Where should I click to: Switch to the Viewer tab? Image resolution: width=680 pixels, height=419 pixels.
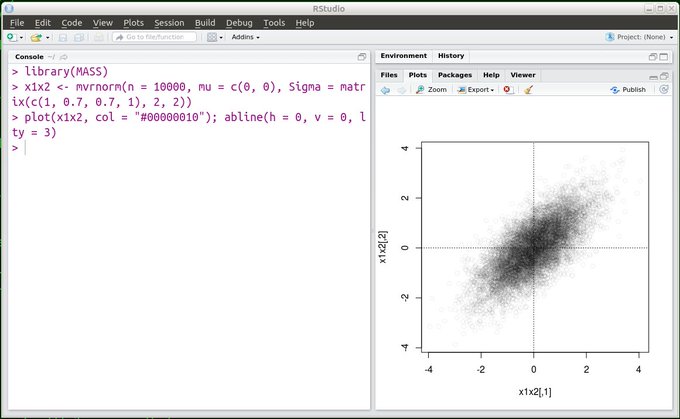523,75
